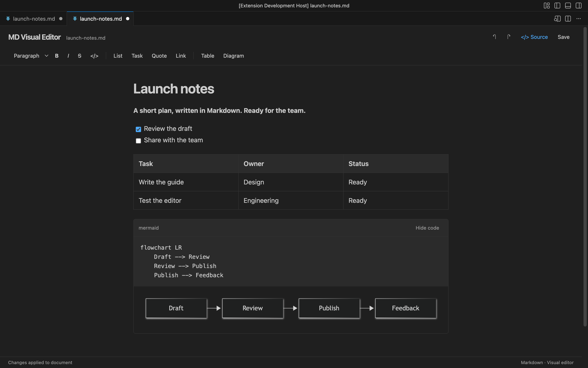The width and height of the screenshot is (588, 368).
Task: Click the vertical scrollbar of the editor
Action: pyautogui.click(x=585, y=177)
